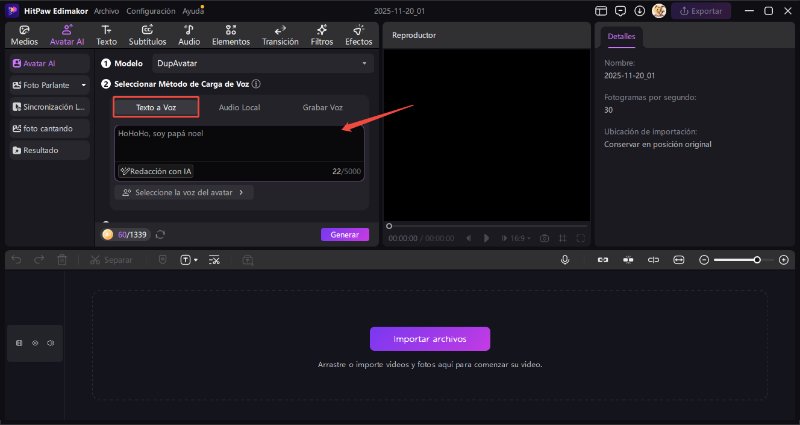Open the layout switch icon in title bar
Viewport: 800px width, 425px height.
coord(599,11)
